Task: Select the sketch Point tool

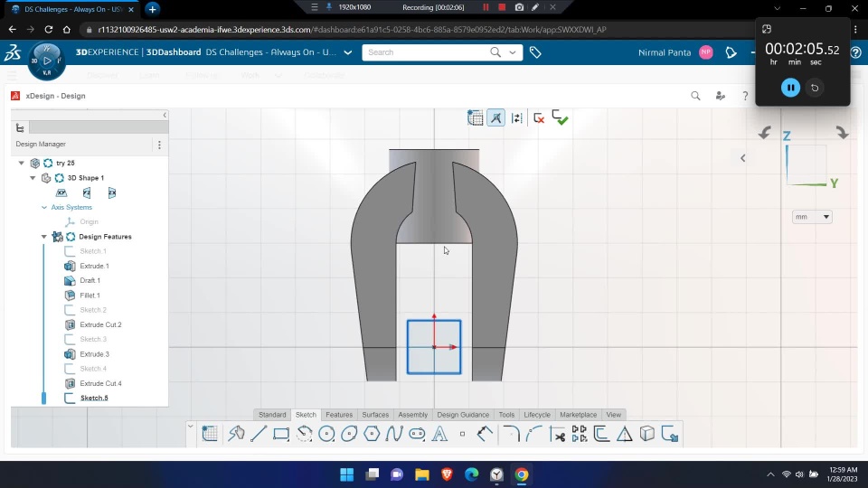Action: coord(462,435)
